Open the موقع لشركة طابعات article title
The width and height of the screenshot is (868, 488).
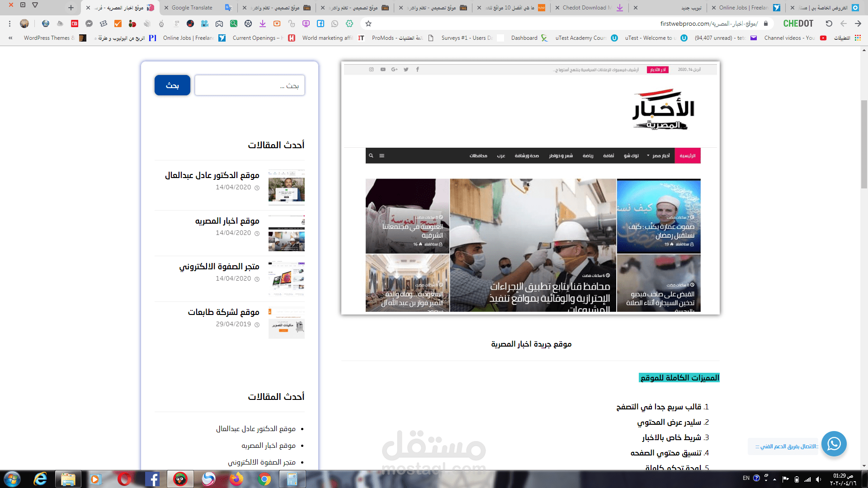click(x=223, y=312)
